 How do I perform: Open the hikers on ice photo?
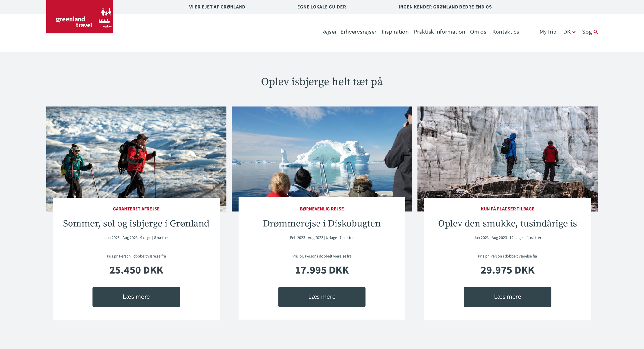pos(136,152)
